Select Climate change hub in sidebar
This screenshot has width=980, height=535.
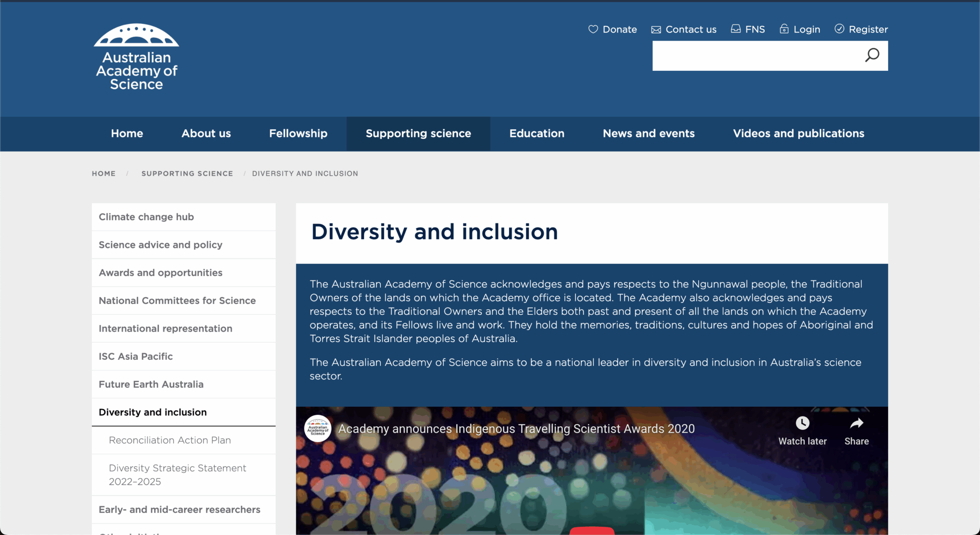(184, 217)
